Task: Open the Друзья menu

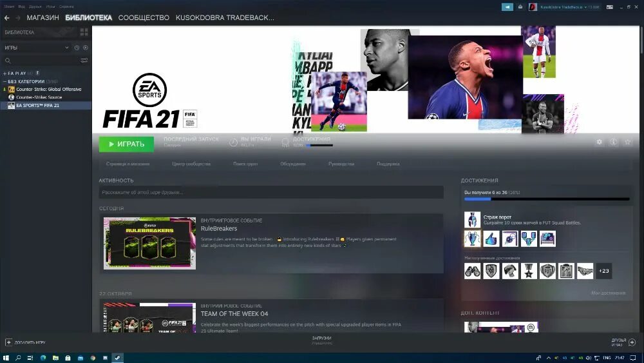Action: point(35,6)
